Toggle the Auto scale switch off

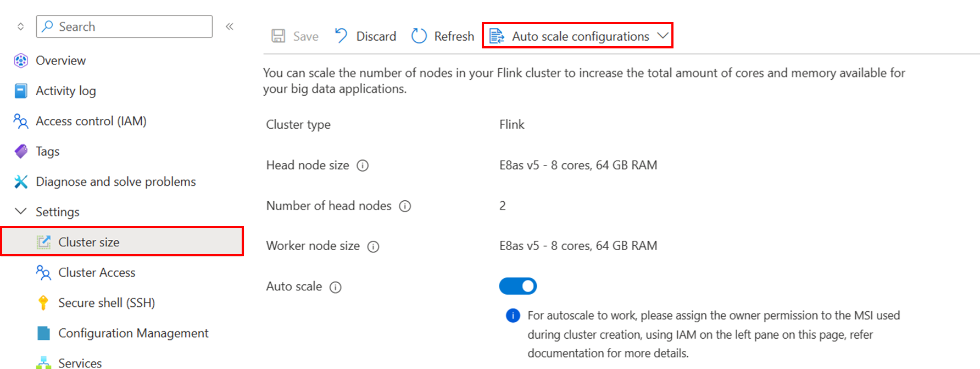(517, 286)
